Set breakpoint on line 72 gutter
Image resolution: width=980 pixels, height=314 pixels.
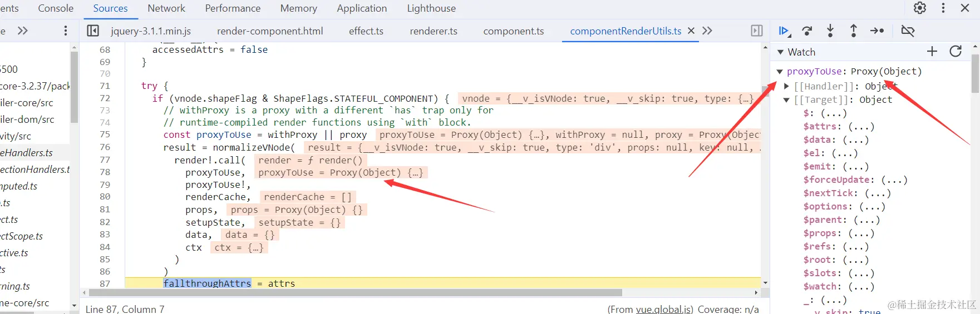[105, 98]
